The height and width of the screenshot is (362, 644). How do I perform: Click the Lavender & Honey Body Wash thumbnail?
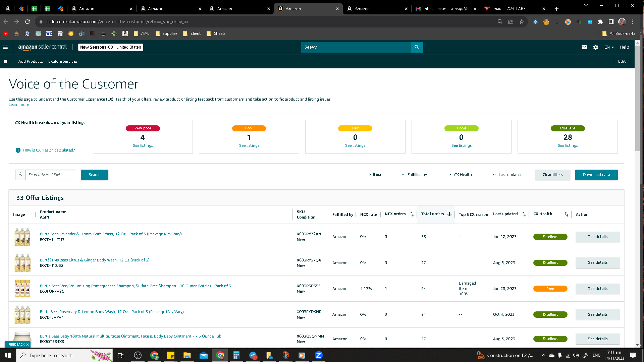click(22, 237)
